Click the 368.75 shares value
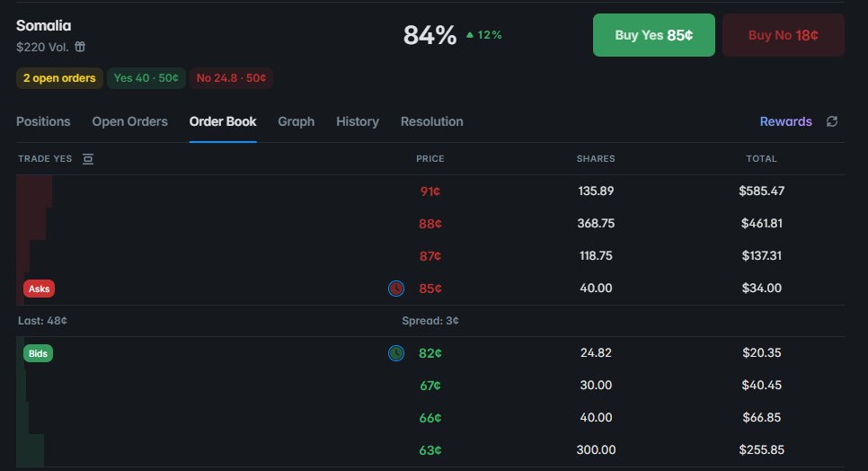This screenshot has height=471, width=868. 596,223
